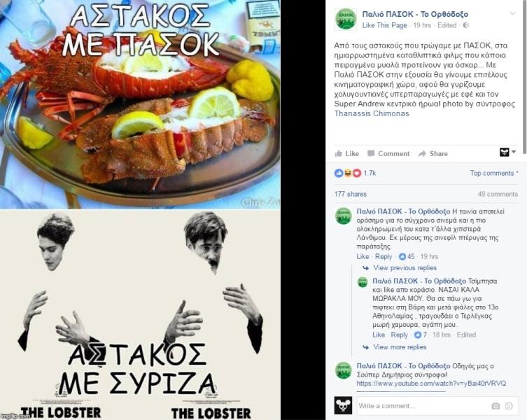Image resolution: width=527 pixels, height=420 pixels.
Task: Expand View previous replies
Action: pos(405,267)
